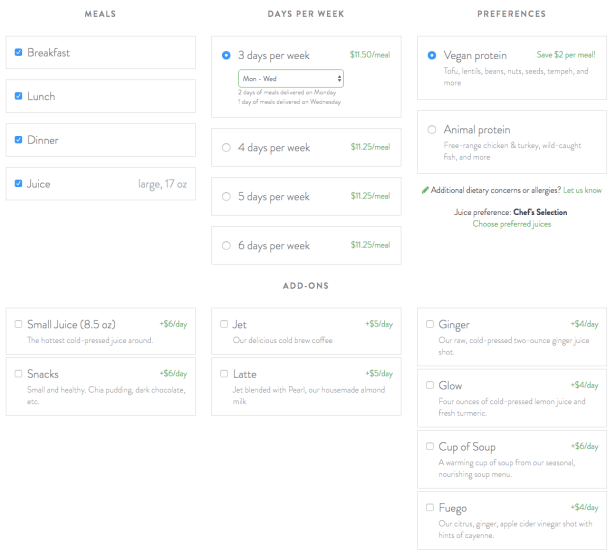Choose the 5 days per week plan

pos(226,197)
